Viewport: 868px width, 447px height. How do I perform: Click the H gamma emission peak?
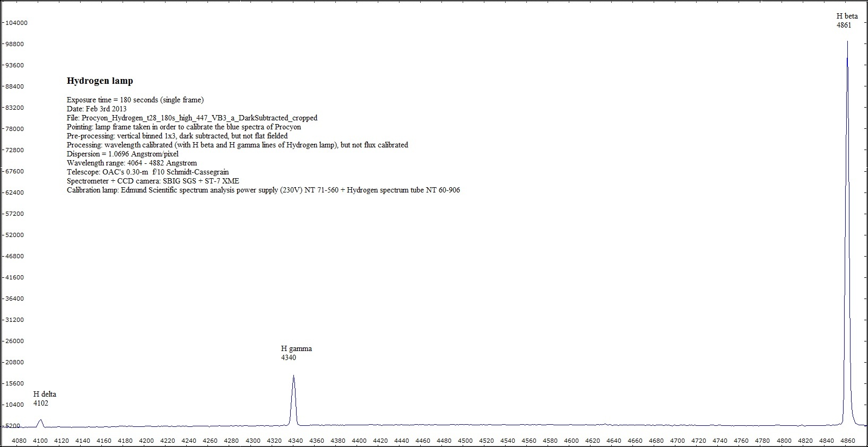coord(293,400)
